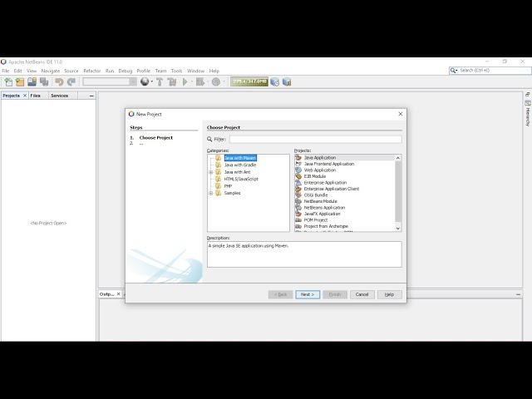The width and height of the screenshot is (532, 399).
Task: Click the last toolbar cube icon
Action: 287,81
